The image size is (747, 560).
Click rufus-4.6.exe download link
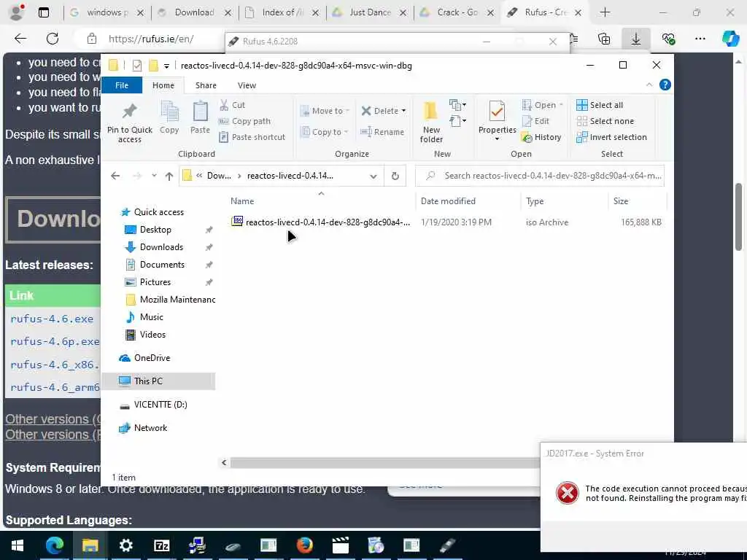(52, 319)
